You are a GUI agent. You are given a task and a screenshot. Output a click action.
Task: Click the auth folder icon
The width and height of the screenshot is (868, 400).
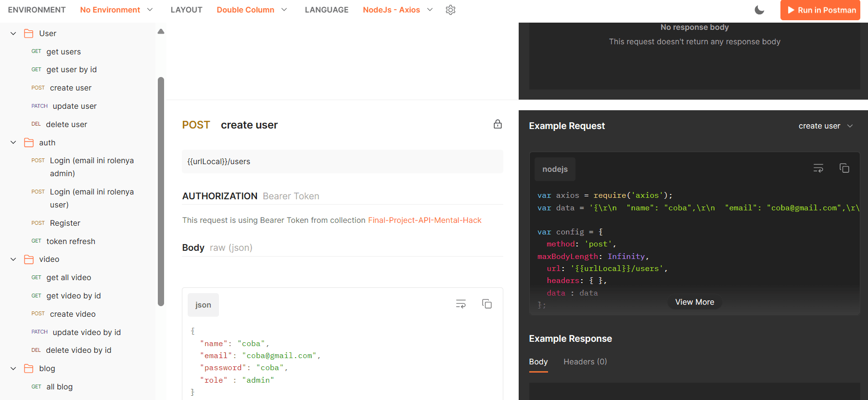(x=29, y=142)
